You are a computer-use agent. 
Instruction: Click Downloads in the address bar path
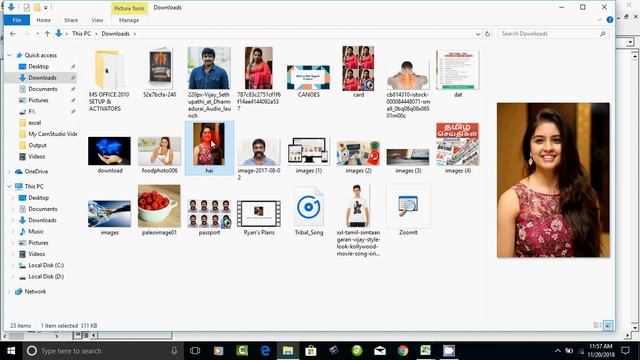[116, 34]
